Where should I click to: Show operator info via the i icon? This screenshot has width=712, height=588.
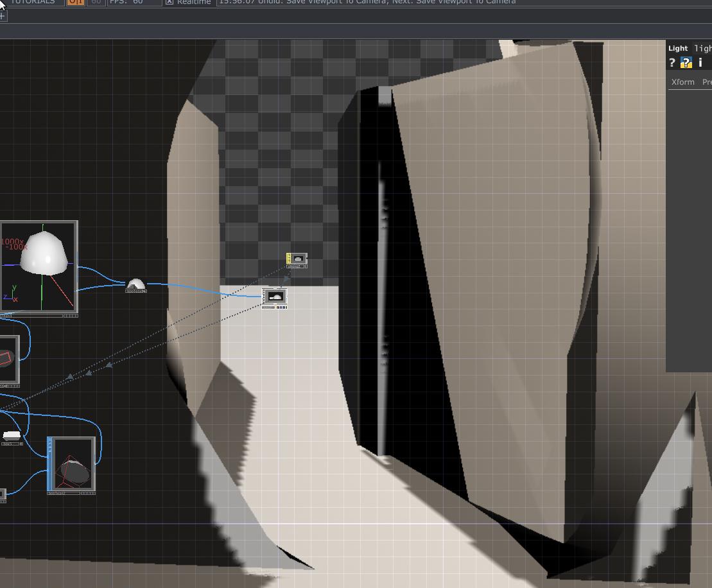700,63
